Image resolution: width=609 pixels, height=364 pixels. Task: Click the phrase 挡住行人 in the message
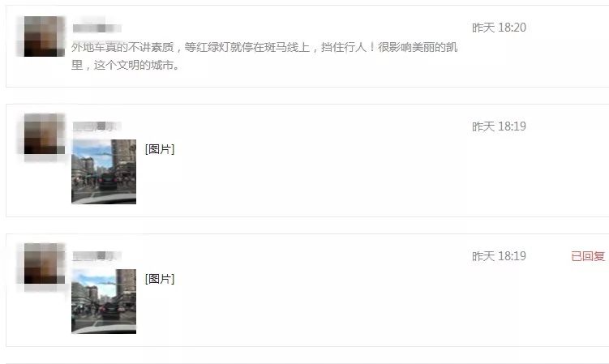[x=344, y=47]
